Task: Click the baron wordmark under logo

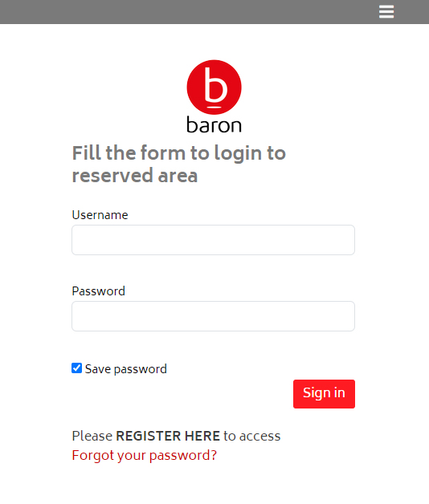Action: 214,125
